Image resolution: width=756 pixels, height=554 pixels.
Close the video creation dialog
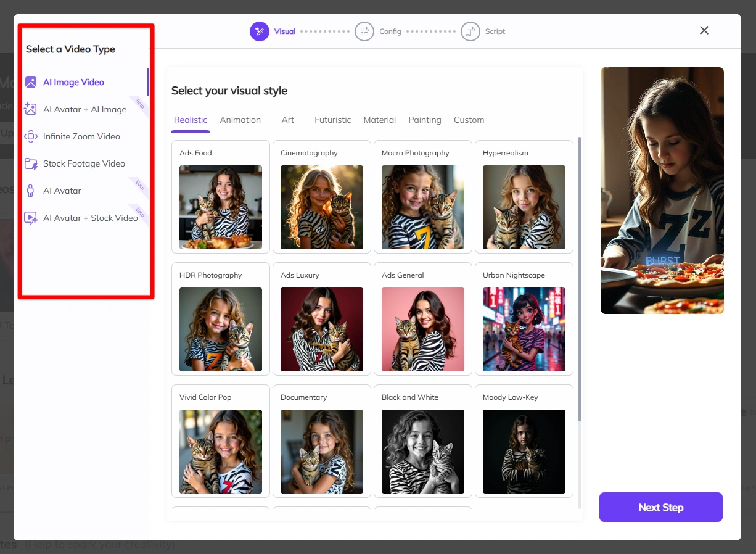click(x=704, y=30)
